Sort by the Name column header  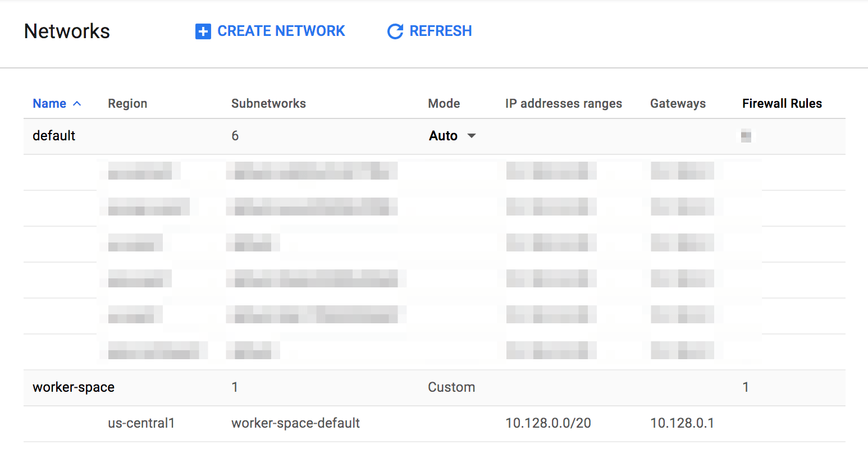point(49,103)
